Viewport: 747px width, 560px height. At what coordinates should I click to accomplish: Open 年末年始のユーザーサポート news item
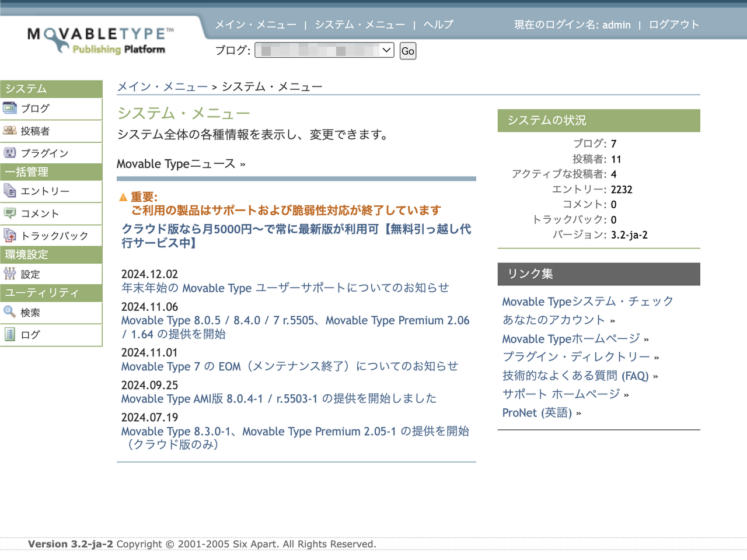click(x=285, y=288)
